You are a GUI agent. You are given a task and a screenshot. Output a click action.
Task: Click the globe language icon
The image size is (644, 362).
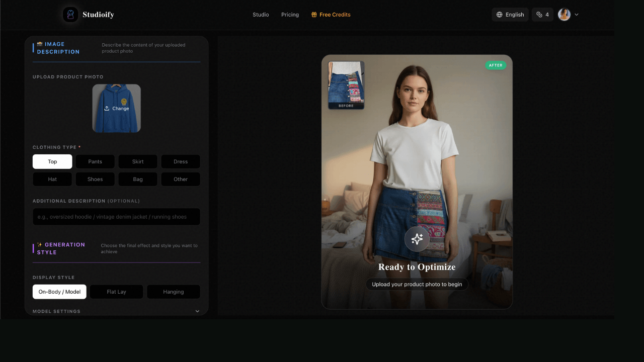[x=500, y=15]
